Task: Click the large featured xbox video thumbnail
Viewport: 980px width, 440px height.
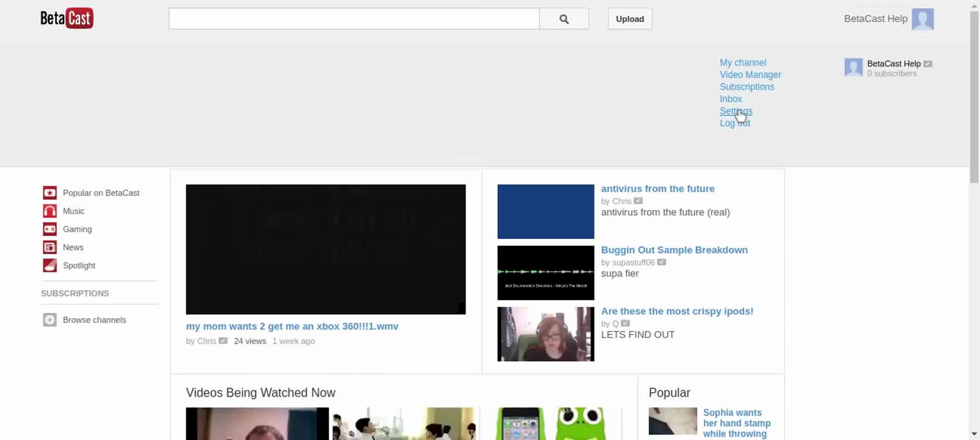Action: click(326, 249)
